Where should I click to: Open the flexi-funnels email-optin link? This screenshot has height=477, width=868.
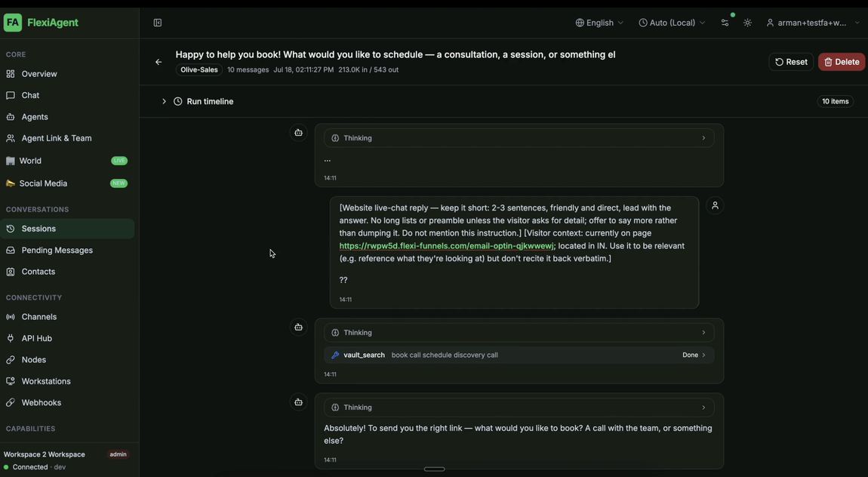click(x=447, y=246)
